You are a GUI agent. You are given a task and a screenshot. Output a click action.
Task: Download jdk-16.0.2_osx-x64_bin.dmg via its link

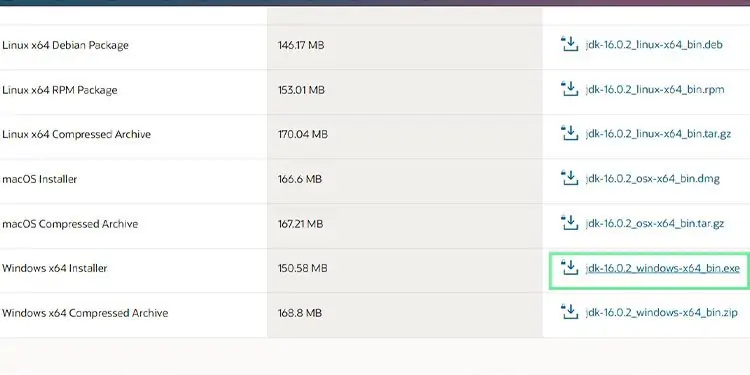[x=652, y=179]
